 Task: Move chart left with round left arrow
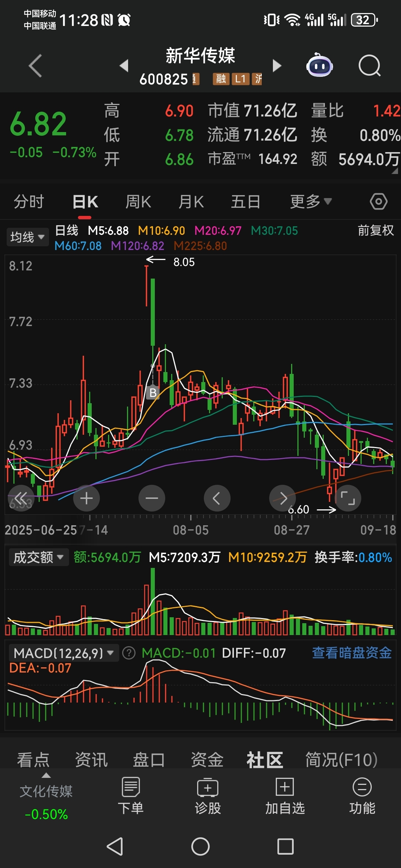[217, 498]
